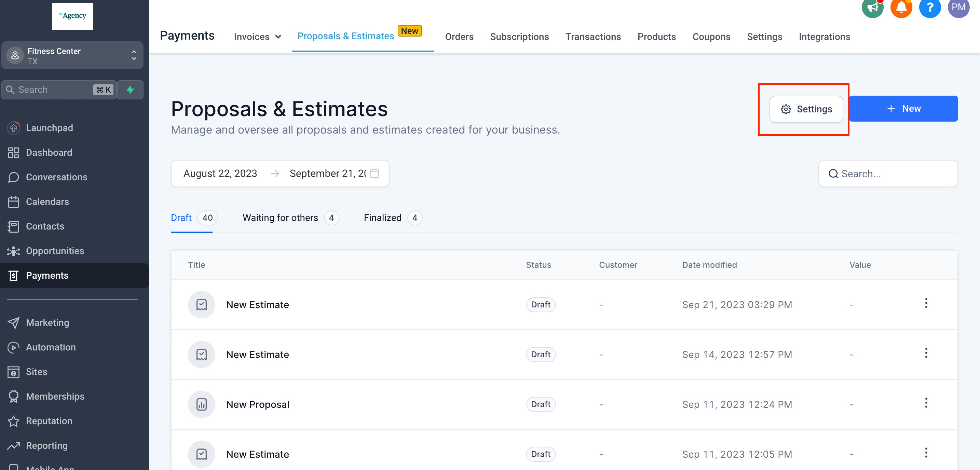Click the Search input field

pyautogui.click(x=888, y=174)
